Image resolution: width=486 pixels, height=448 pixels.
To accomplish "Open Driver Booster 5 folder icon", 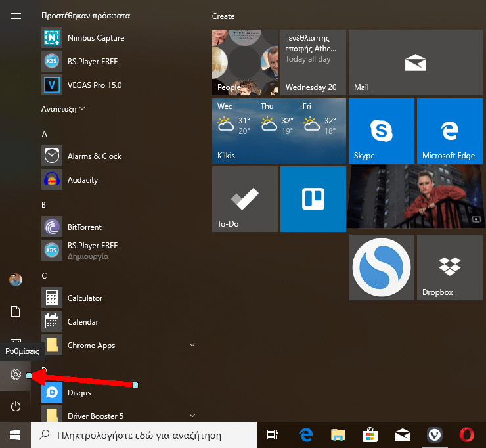I will coord(52,414).
